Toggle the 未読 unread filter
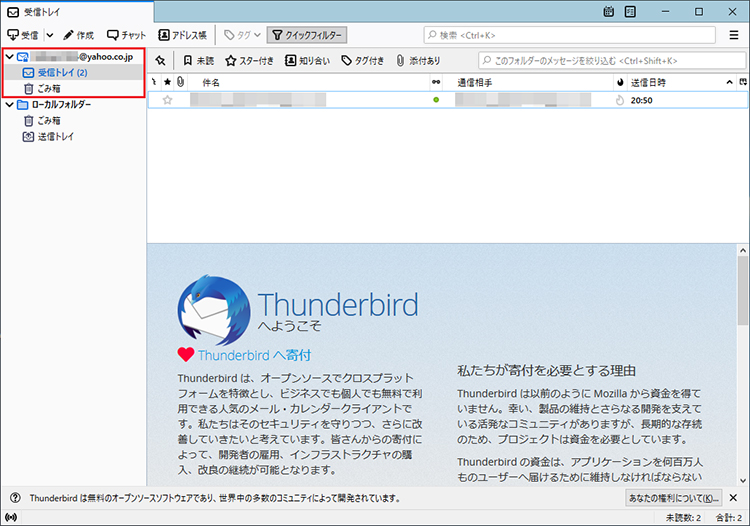Viewport: 750px width, 526px height. pyautogui.click(x=198, y=60)
